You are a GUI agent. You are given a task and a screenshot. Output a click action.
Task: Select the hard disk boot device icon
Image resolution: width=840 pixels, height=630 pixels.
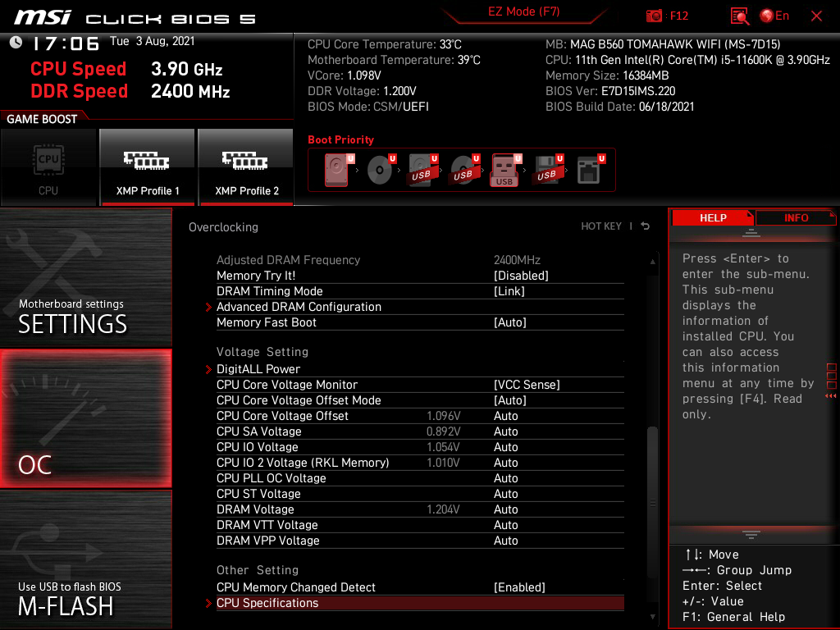click(338, 170)
